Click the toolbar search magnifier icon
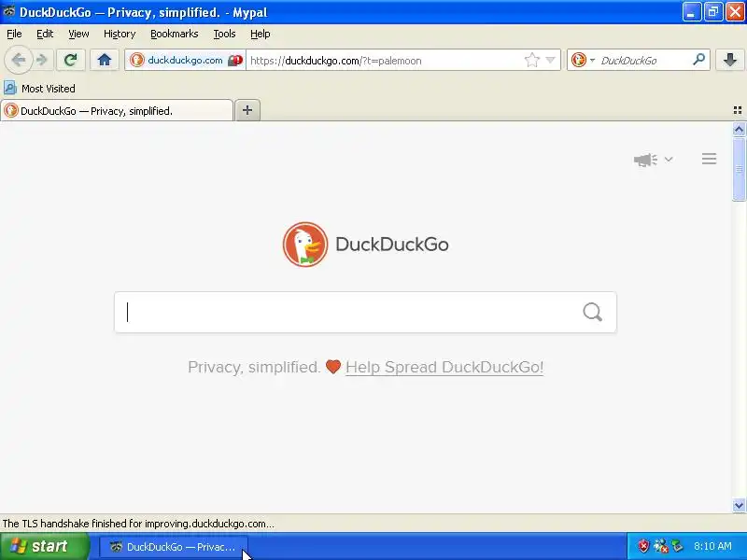 click(698, 60)
